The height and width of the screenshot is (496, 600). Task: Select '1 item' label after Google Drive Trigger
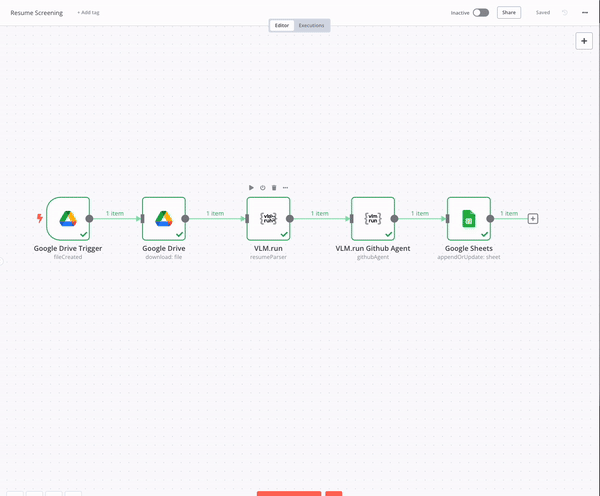(115, 213)
